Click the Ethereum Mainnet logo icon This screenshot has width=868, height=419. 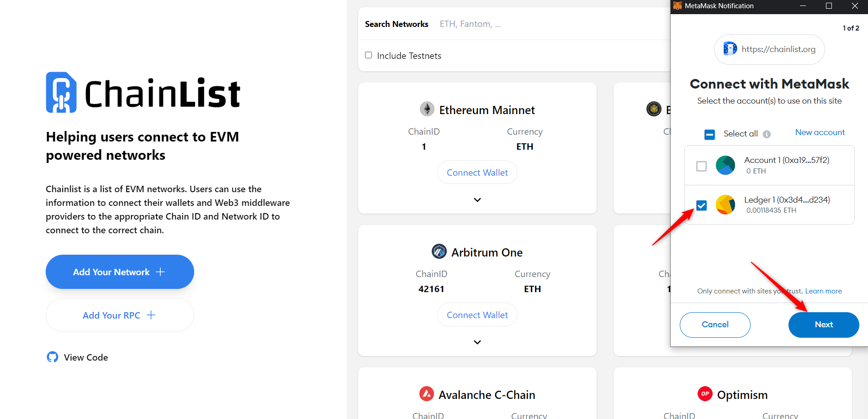tap(427, 109)
